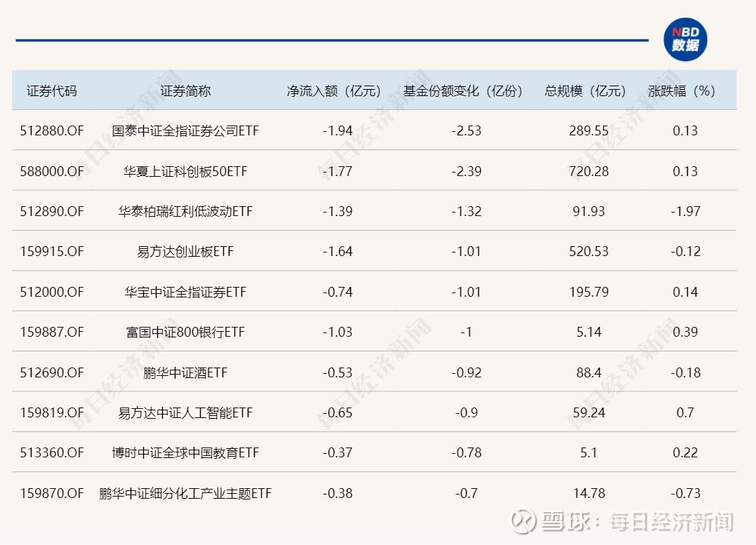
Task: Click code 588000.OF for 华夏上证科创板50ETF
Action: [53, 170]
